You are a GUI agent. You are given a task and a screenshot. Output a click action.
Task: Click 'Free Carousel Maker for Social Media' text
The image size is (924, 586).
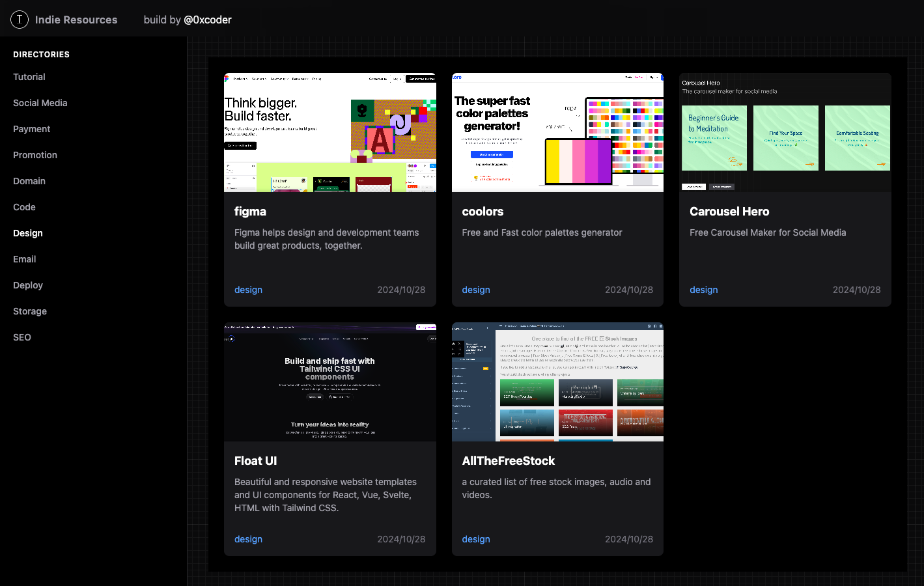(768, 232)
